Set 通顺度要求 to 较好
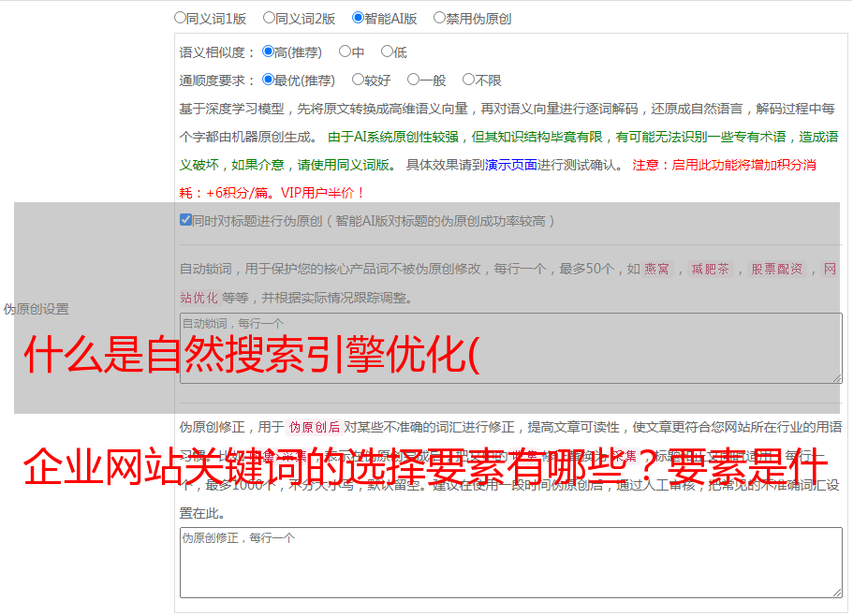Viewport: 853px width, 616px height. (x=358, y=80)
